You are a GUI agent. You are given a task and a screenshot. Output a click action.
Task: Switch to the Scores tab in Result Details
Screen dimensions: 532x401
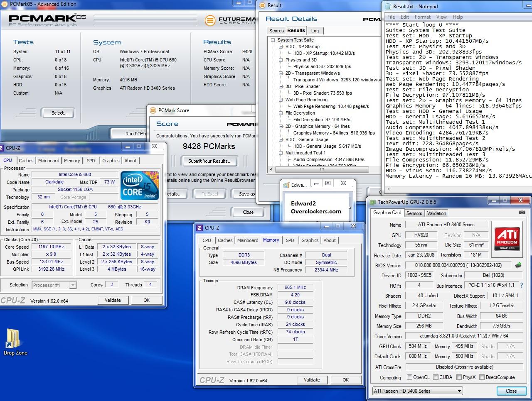pyautogui.click(x=276, y=31)
